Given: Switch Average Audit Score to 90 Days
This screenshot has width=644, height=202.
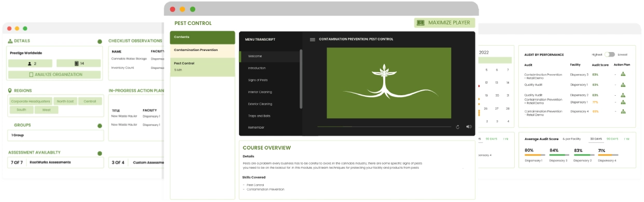Looking at the screenshot, I should point(613,139).
